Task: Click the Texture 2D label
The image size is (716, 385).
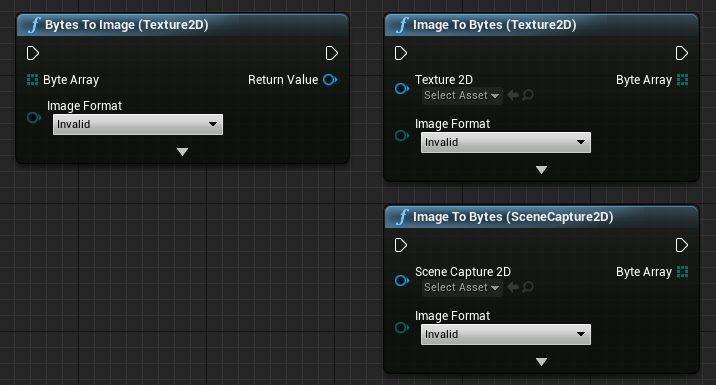Action: [x=444, y=80]
